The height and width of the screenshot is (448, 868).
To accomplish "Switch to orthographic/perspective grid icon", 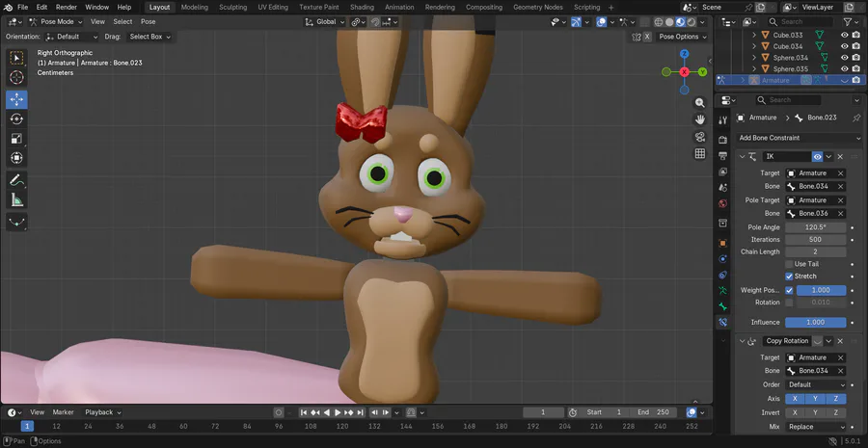I will click(700, 154).
